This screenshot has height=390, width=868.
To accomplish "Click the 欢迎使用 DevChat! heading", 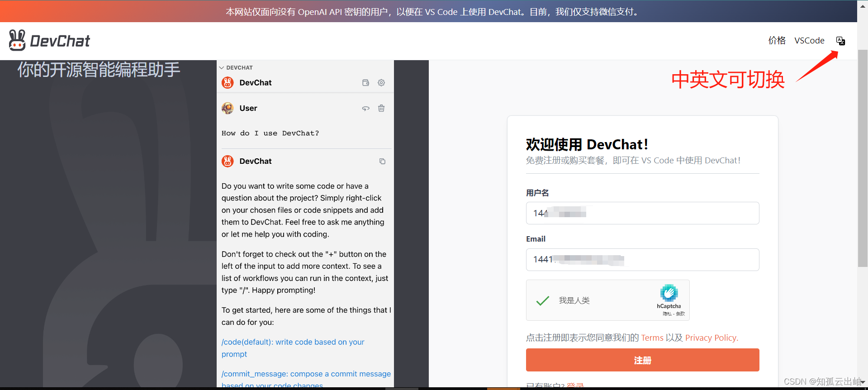I will pos(587,144).
